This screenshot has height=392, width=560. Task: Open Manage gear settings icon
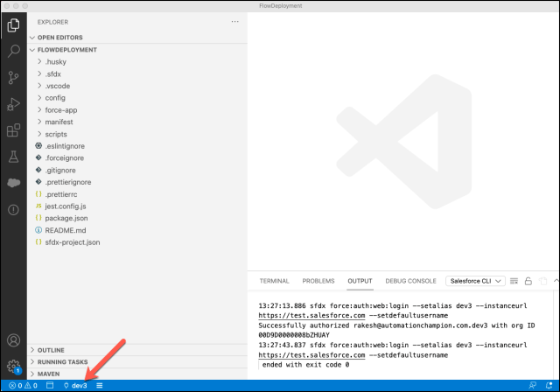(x=13, y=366)
